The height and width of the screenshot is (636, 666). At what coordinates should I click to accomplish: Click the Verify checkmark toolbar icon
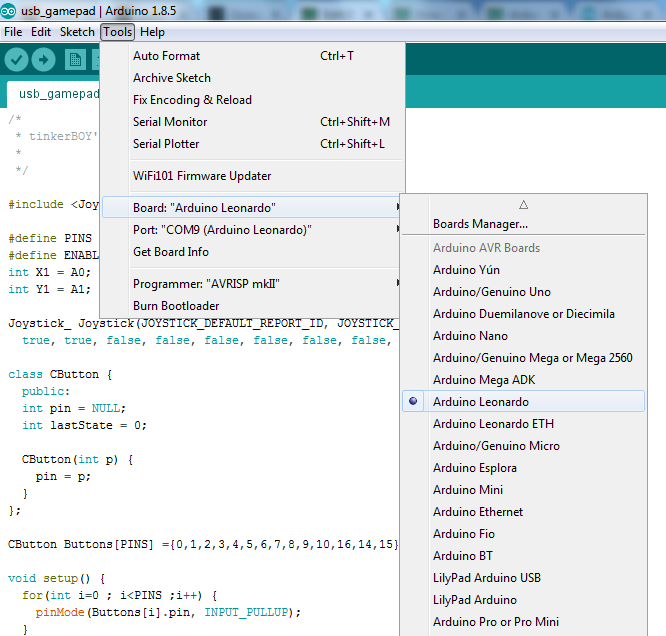[17, 59]
